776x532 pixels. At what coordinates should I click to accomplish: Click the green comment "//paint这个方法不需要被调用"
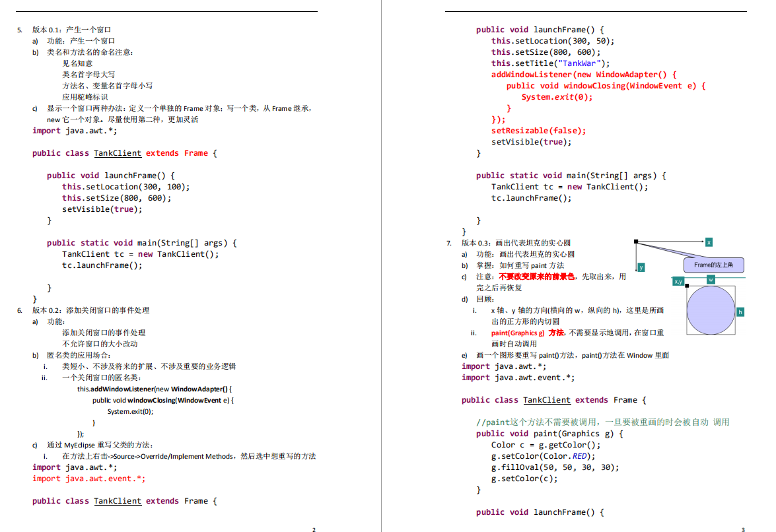(x=603, y=422)
